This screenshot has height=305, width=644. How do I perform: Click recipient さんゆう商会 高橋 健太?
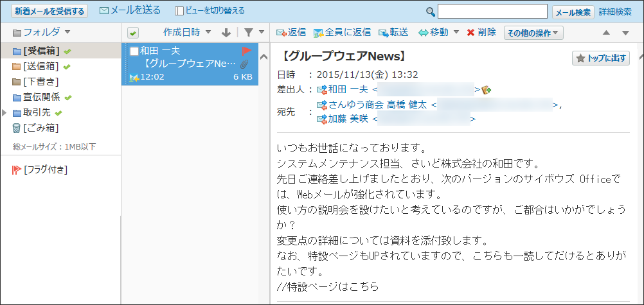click(x=378, y=105)
